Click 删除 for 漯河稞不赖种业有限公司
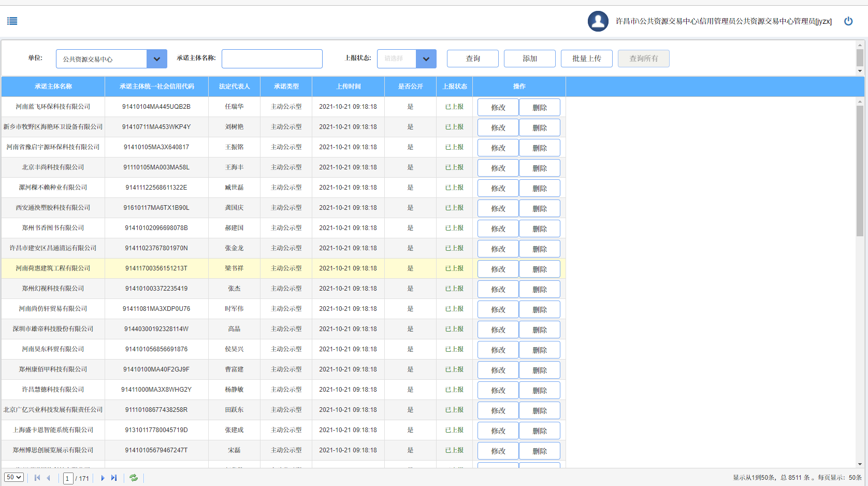 [540, 188]
